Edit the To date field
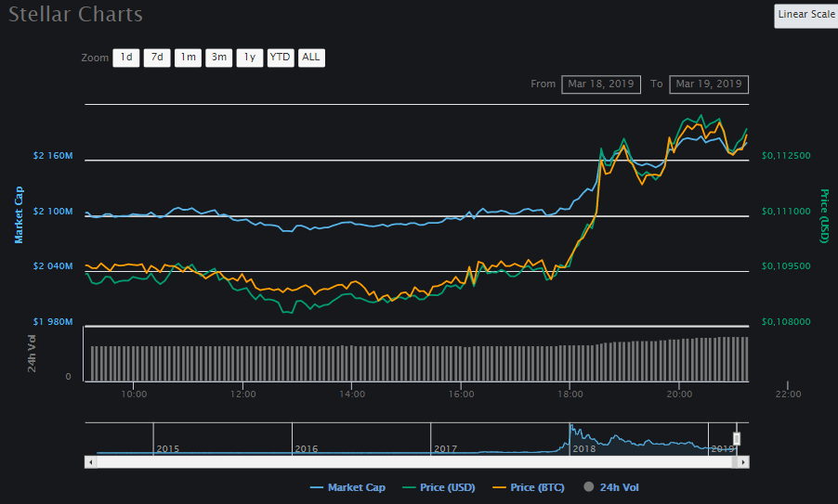The width and height of the screenshot is (838, 504). tap(709, 84)
